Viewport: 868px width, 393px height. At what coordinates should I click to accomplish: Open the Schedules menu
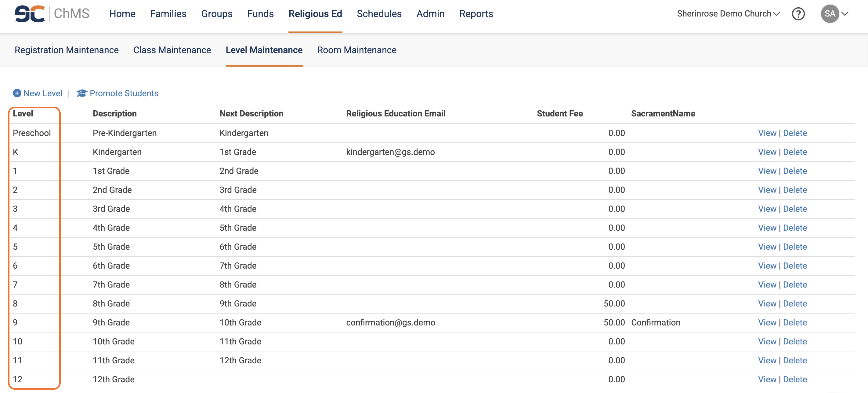(x=379, y=14)
